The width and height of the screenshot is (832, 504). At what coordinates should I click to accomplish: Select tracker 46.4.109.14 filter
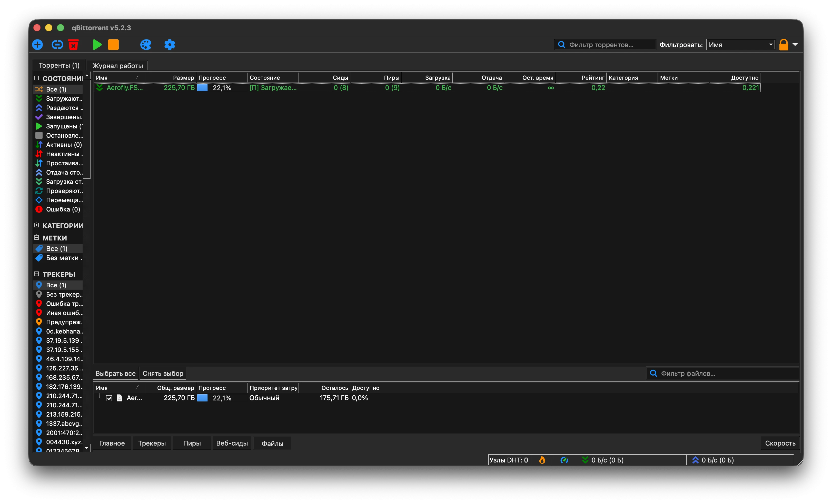tap(58, 359)
